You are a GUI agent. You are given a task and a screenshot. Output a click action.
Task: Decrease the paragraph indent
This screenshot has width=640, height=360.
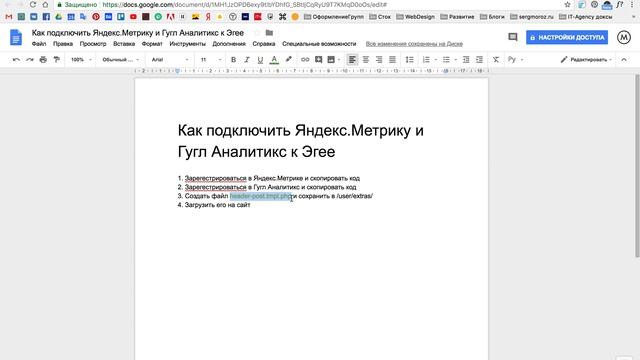coord(466,60)
